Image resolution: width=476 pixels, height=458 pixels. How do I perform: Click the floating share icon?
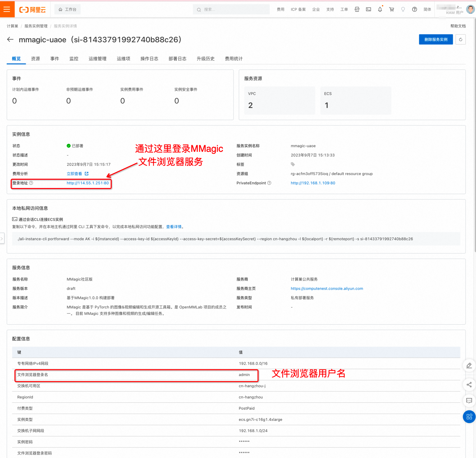coord(469,385)
